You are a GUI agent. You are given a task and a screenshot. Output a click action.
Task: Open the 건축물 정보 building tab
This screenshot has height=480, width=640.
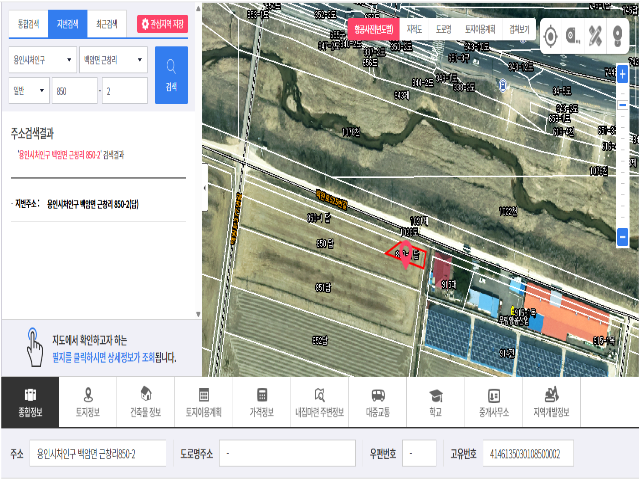point(146,402)
